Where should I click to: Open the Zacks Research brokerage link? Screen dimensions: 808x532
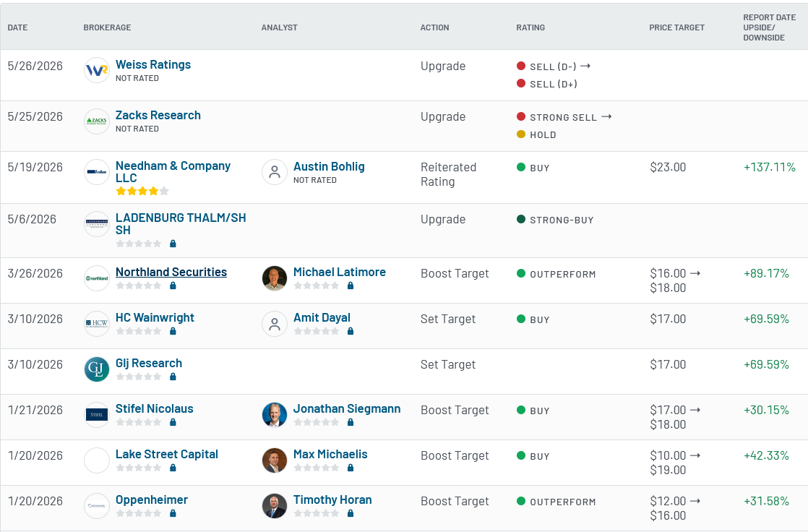coord(158,115)
